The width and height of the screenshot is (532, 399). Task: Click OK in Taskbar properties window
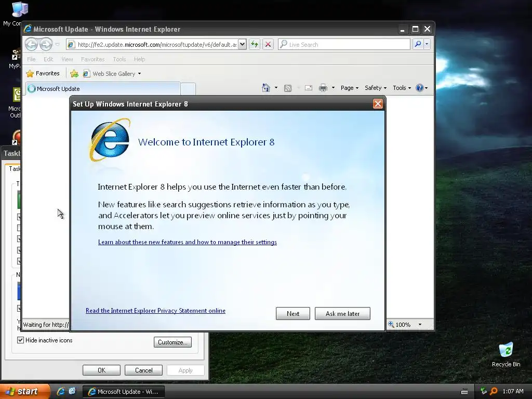[x=101, y=370]
